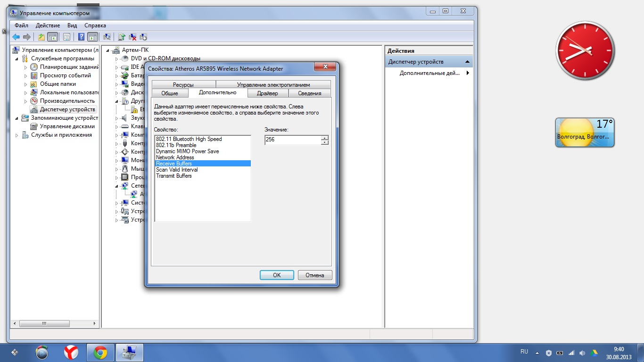644x362 pixels.
Task: Open Дополнительные действия submenu in Actions pane
Action: tap(429, 73)
